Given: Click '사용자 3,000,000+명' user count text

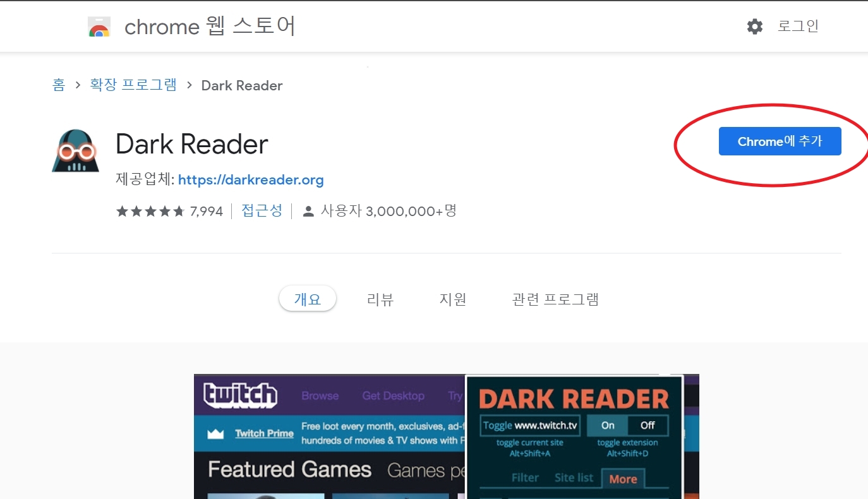Looking at the screenshot, I should [389, 211].
